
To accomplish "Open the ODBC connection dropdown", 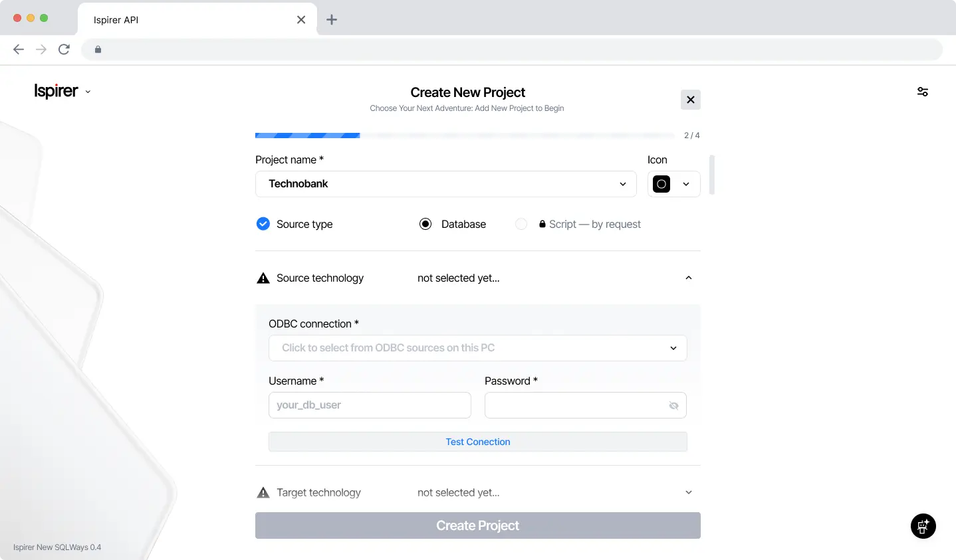I will (x=478, y=348).
